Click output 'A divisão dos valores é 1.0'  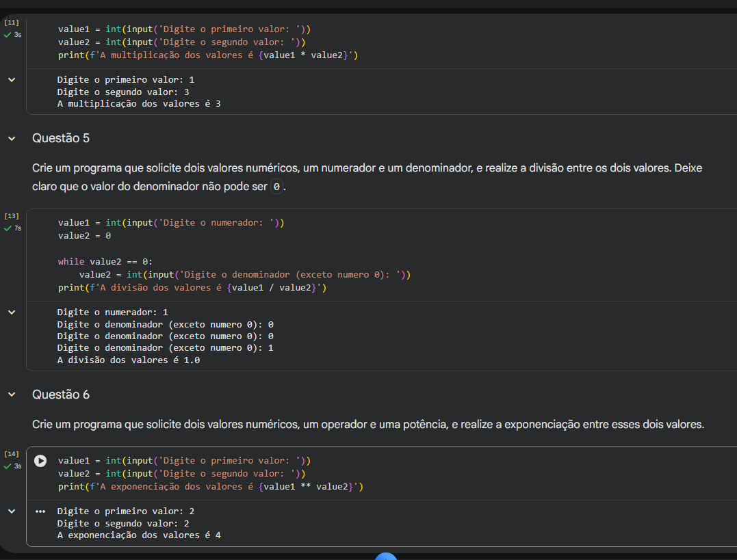pos(129,360)
